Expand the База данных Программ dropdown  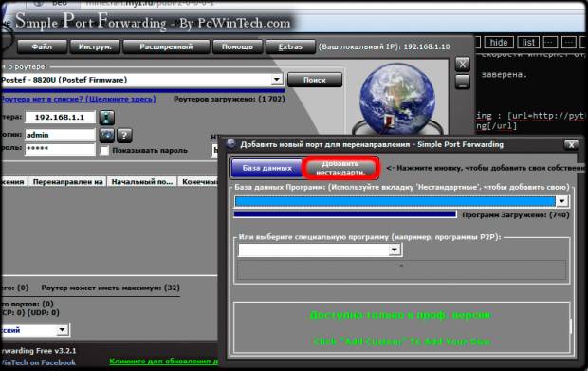coord(561,201)
